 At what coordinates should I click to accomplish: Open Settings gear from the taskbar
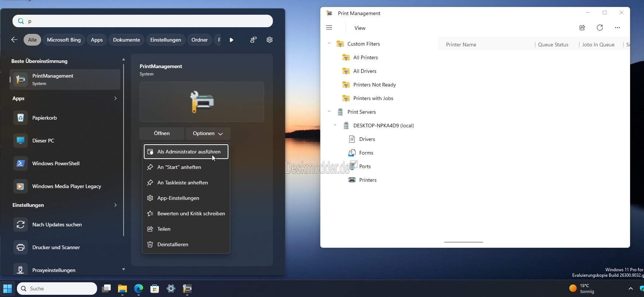tap(171, 289)
